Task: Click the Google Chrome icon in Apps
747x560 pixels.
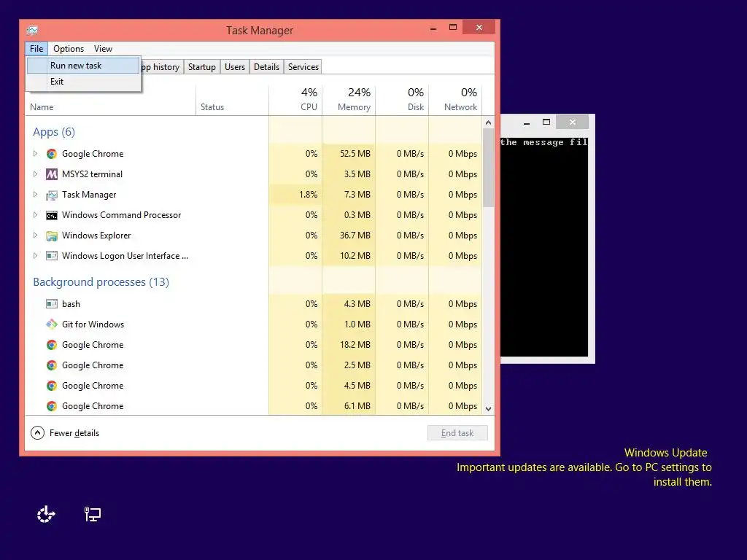Action: coord(52,154)
